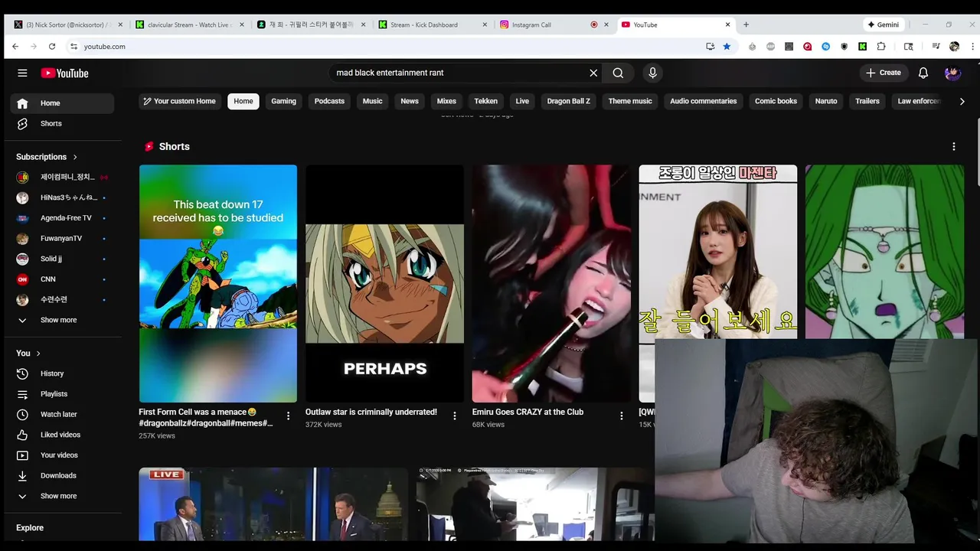Viewport: 980px width, 551px height.
Task: Select the Podcasts filter chip
Action: (329, 101)
